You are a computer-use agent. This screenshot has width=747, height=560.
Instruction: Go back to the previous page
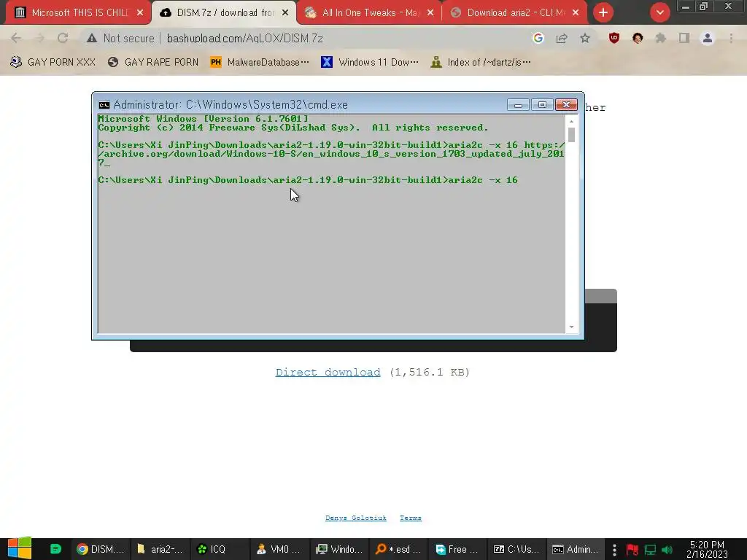pyautogui.click(x=16, y=38)
